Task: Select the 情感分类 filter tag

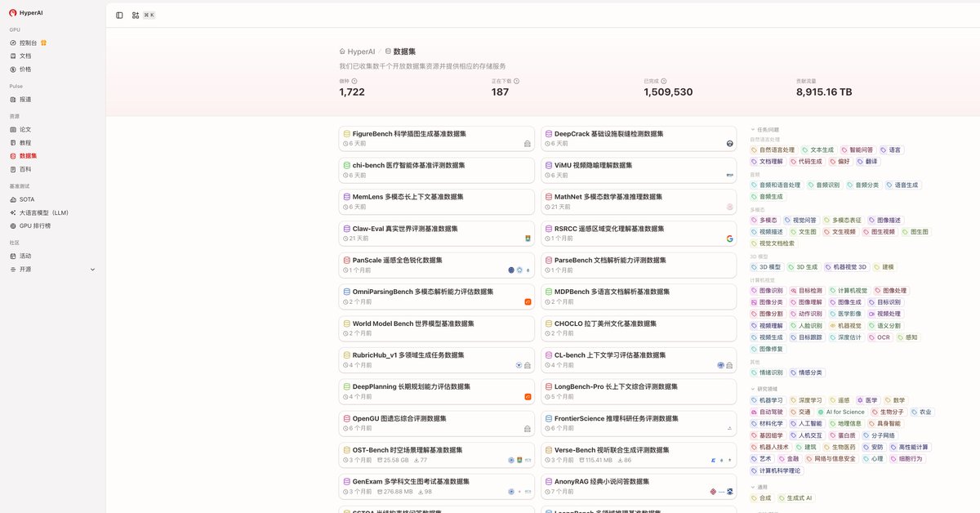Action: 806,372
